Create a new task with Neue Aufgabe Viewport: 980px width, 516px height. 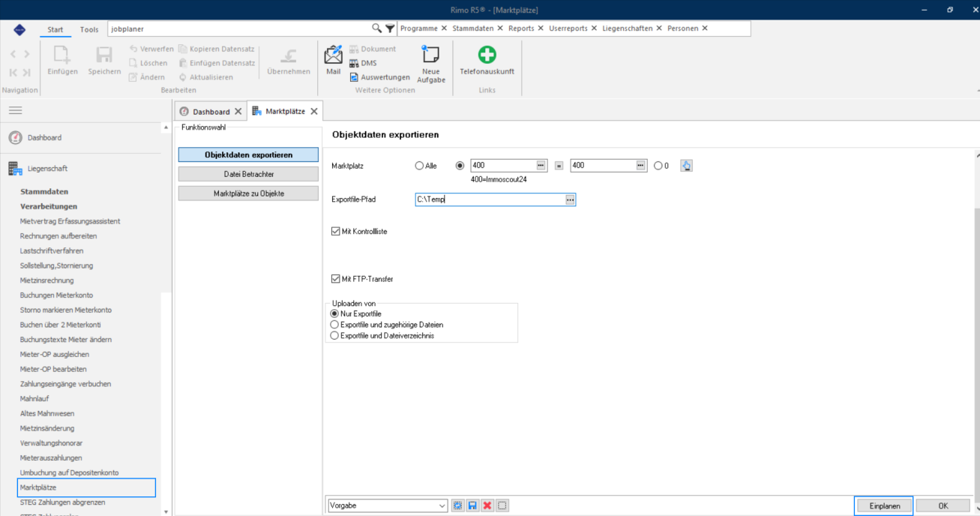[x=431, y=64]
